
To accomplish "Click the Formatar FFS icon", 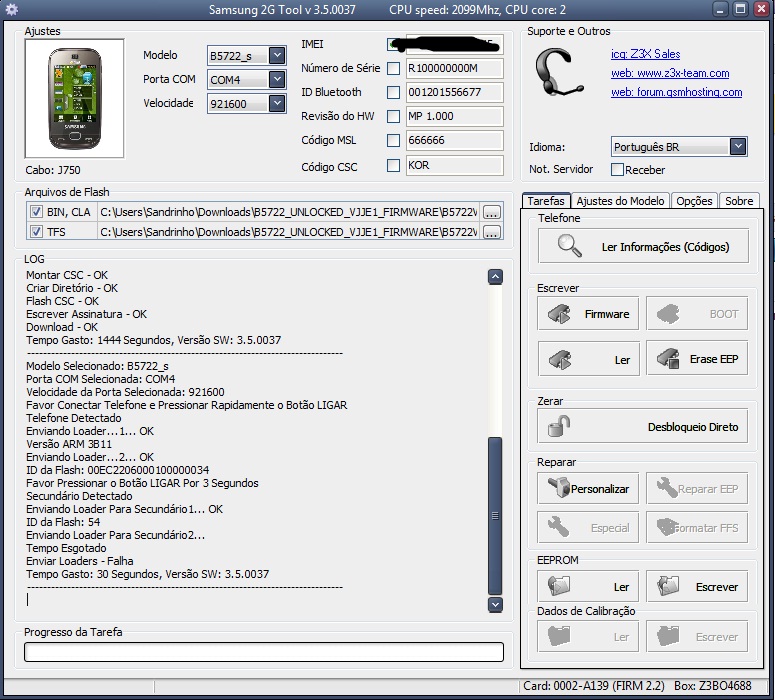I will click(x=667, y=527).
